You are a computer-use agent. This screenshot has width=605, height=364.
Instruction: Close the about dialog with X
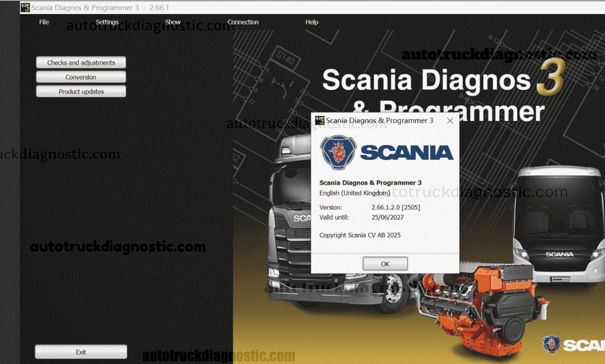450,121
